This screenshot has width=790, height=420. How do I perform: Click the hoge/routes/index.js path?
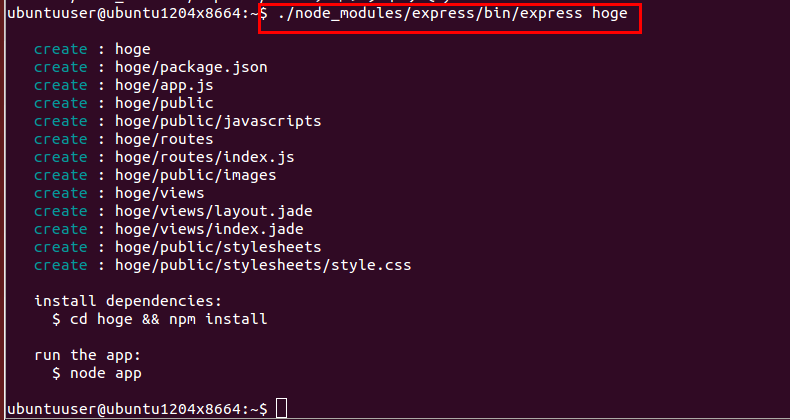pos(205,157)
